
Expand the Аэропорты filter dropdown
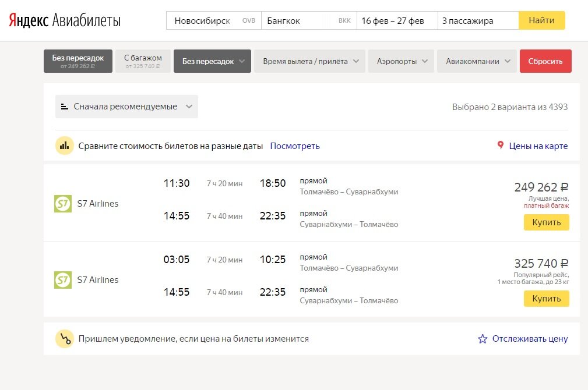pyautogui.click(x=402, y=61)
